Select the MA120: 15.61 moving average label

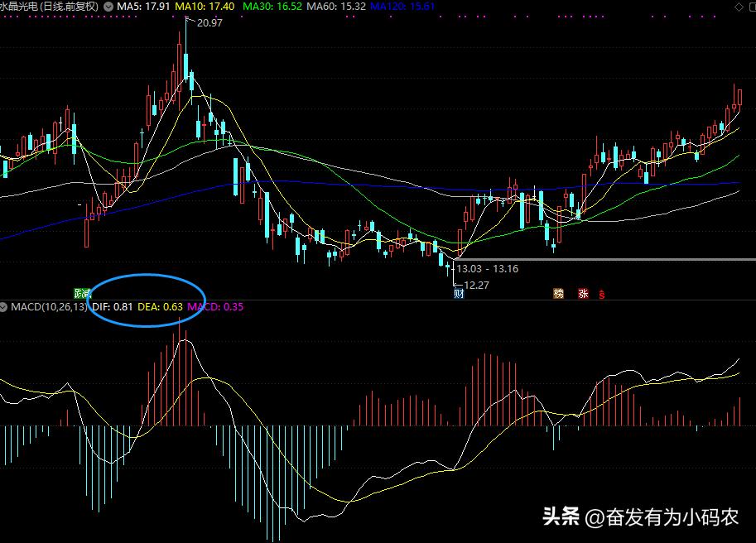tap(402, 7)
